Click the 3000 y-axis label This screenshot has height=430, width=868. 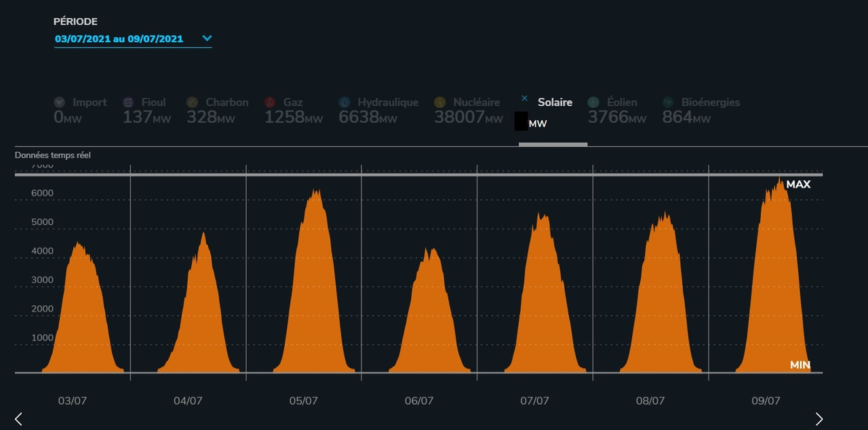click(x=42, y=280)
